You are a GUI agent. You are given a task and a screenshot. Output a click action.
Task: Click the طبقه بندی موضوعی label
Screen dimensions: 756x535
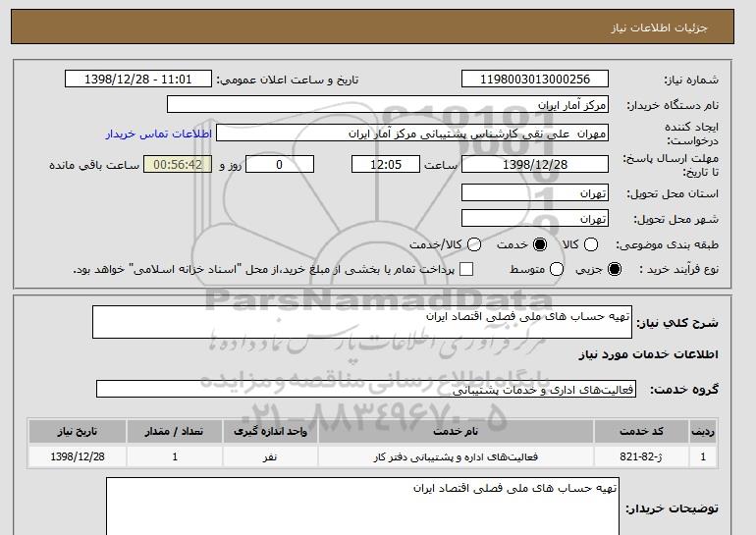coord(667,244)
